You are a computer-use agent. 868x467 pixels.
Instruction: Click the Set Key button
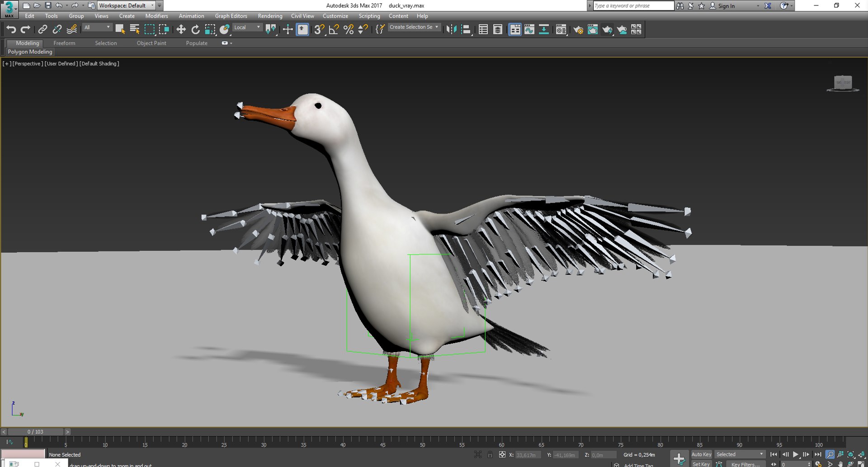click(701, 464)
